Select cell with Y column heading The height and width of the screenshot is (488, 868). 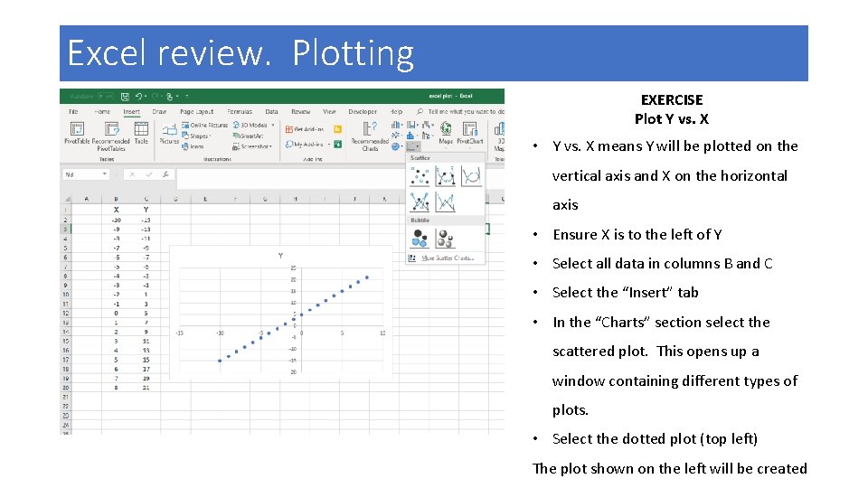pos(146,210)
